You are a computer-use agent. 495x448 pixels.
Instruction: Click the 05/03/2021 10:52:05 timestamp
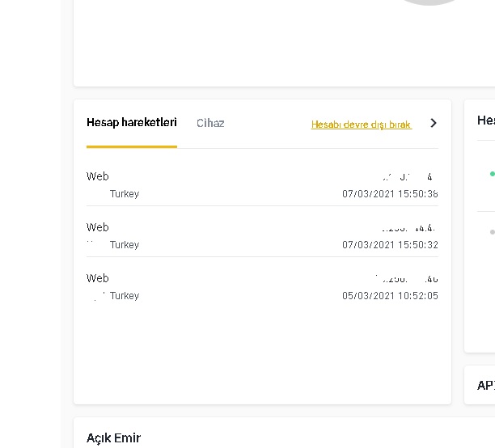(x=390, y=296)
